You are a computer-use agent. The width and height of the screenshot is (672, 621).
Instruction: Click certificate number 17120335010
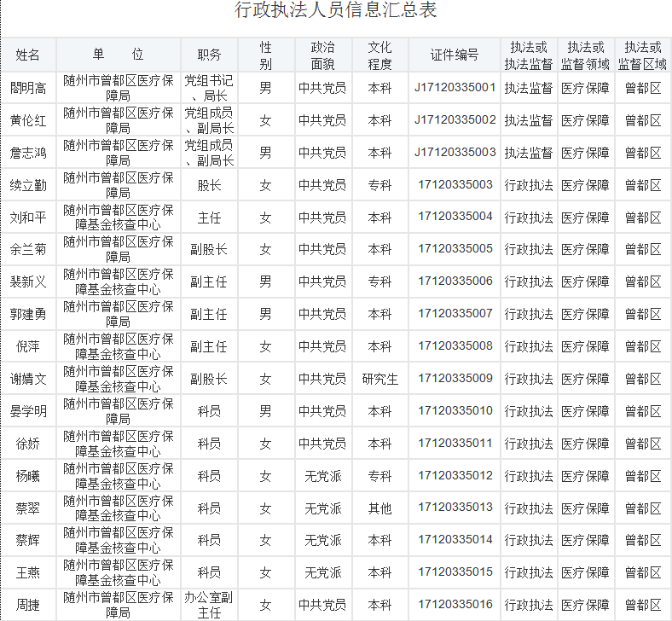click(455, 411)
